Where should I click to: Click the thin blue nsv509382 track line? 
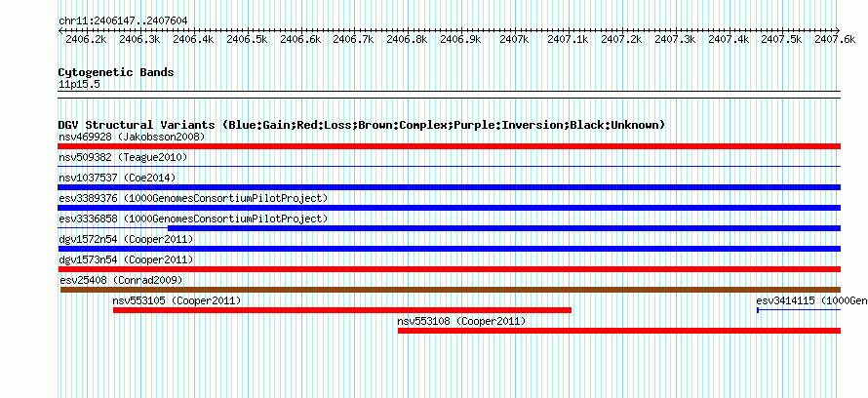tap(449, 166)
